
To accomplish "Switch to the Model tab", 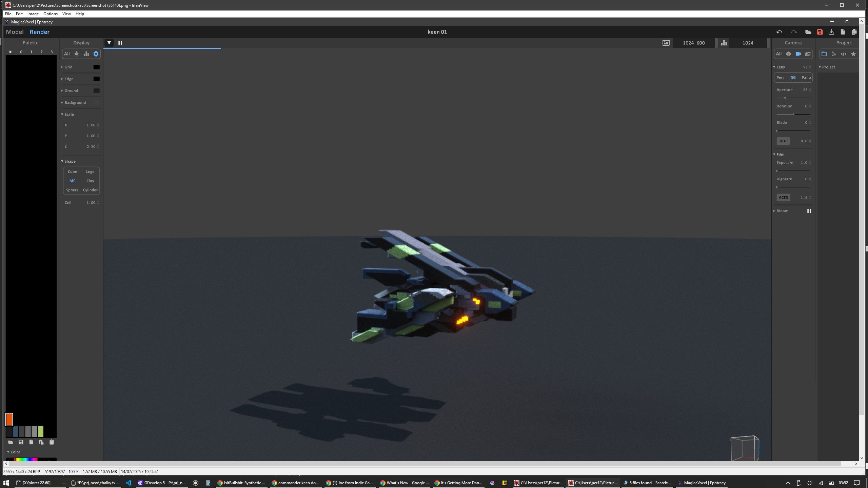I will 15,32.
